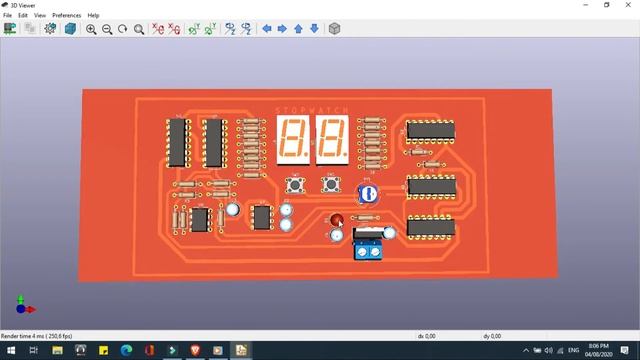The width and height of the screenshot is (640, 360).
Task: Rotate Y counterclockwise with second green Y icon
Action: click(x=210, y=29)
